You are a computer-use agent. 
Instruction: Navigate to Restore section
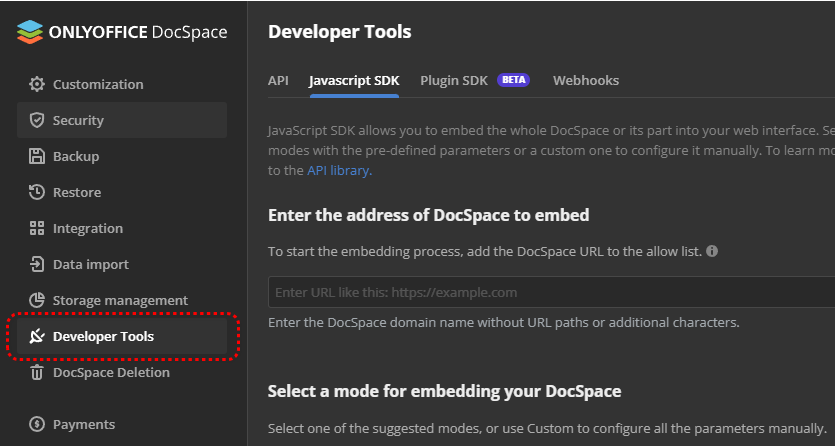pos(122,192)
